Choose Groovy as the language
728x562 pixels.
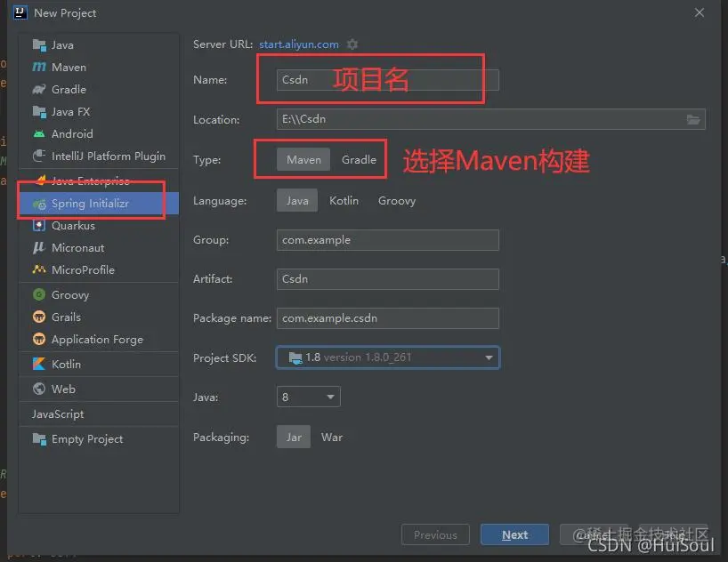(397, 200)
